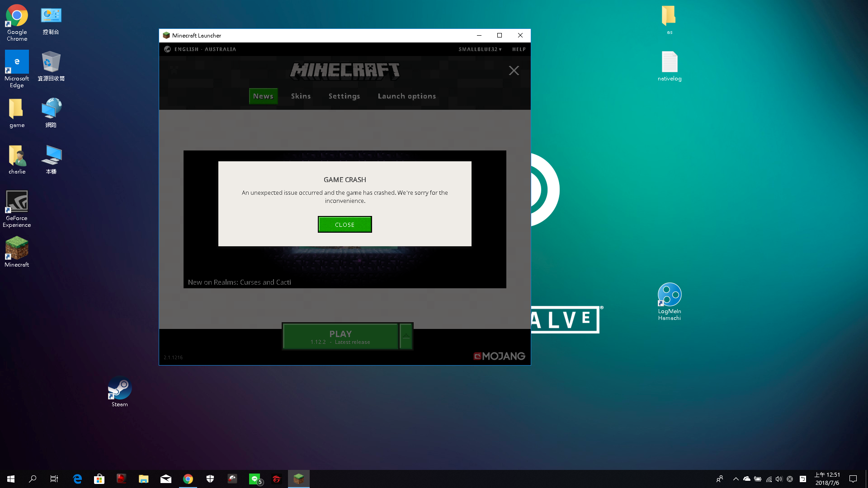Click the Mojang logo
868x488 pixels.
(499, 357)
